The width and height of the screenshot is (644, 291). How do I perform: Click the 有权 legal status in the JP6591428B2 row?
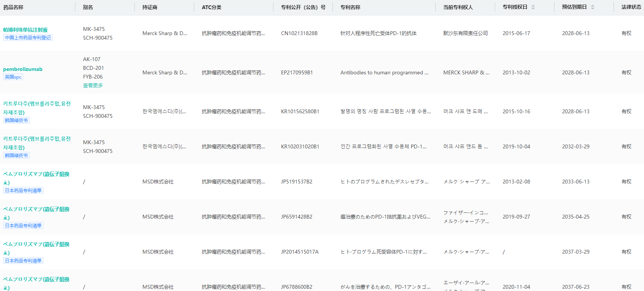pyautogui.click(x=626, y=217)
